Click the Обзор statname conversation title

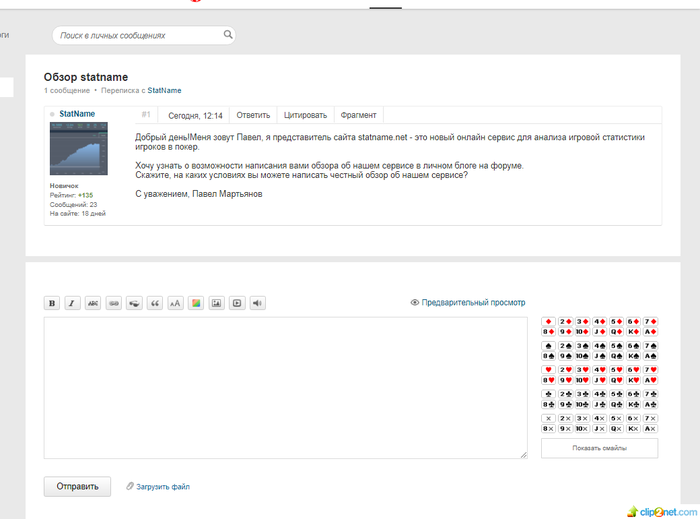(86, 77)
